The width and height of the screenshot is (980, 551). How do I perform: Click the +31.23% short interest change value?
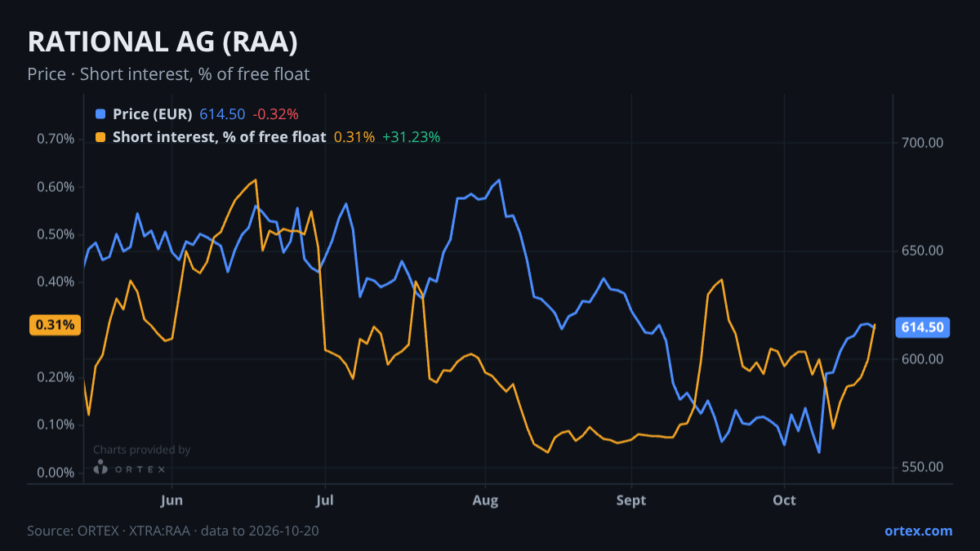(x=412, y=137)
